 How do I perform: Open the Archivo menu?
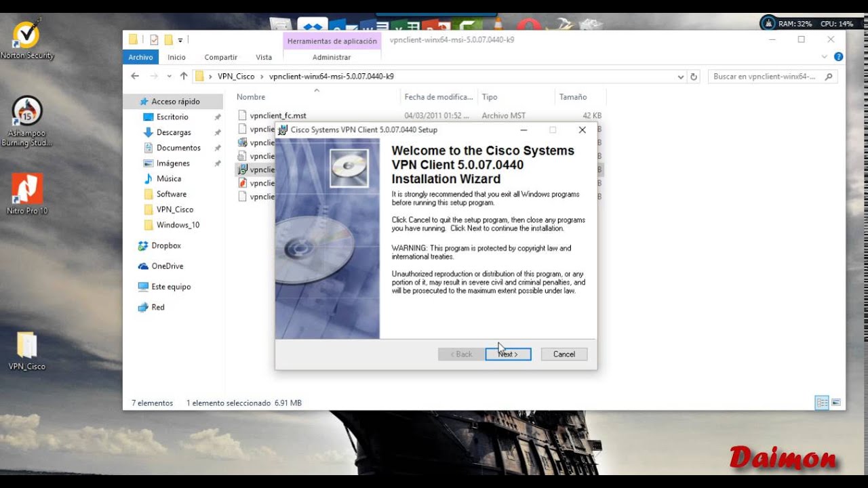tap(141, 58)
